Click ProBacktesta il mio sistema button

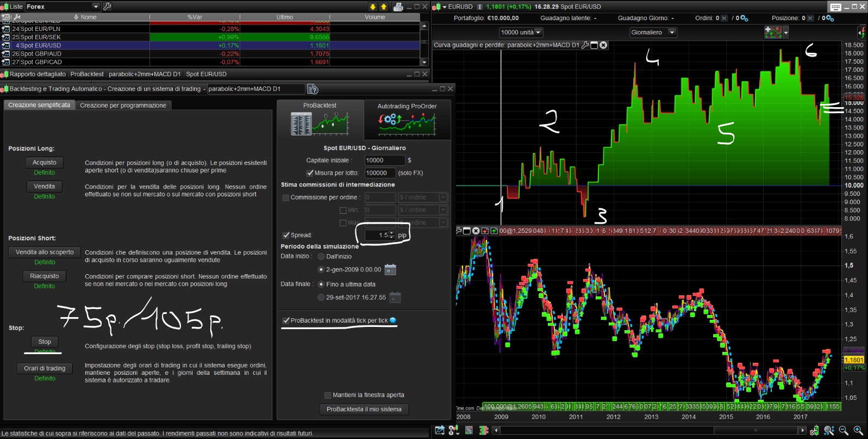coord(364,409)
